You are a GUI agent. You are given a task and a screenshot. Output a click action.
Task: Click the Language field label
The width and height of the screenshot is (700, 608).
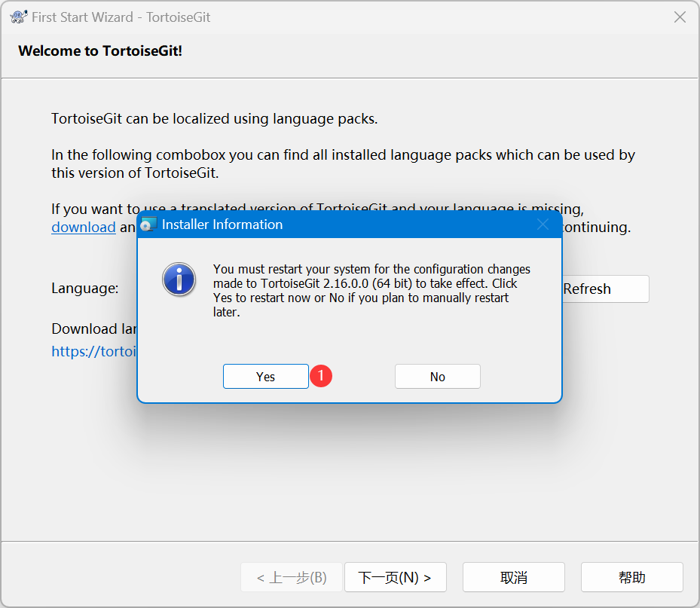click(x=84, y=288)
